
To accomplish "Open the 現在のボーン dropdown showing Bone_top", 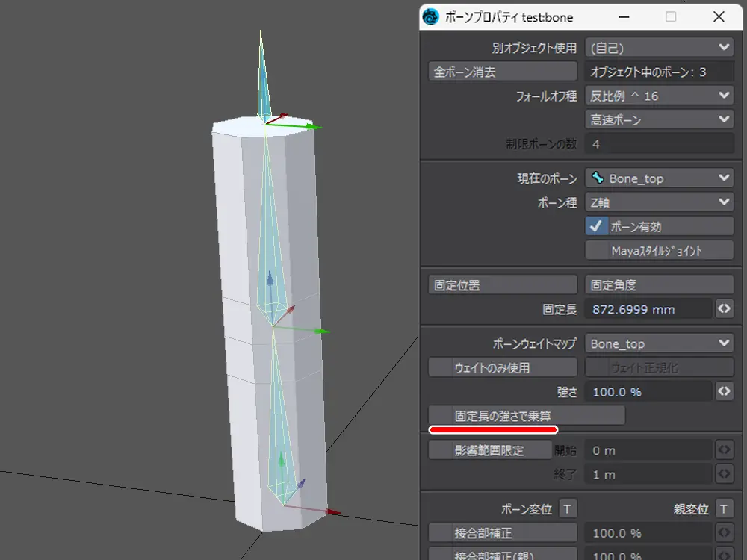I will tap(659, 178).
